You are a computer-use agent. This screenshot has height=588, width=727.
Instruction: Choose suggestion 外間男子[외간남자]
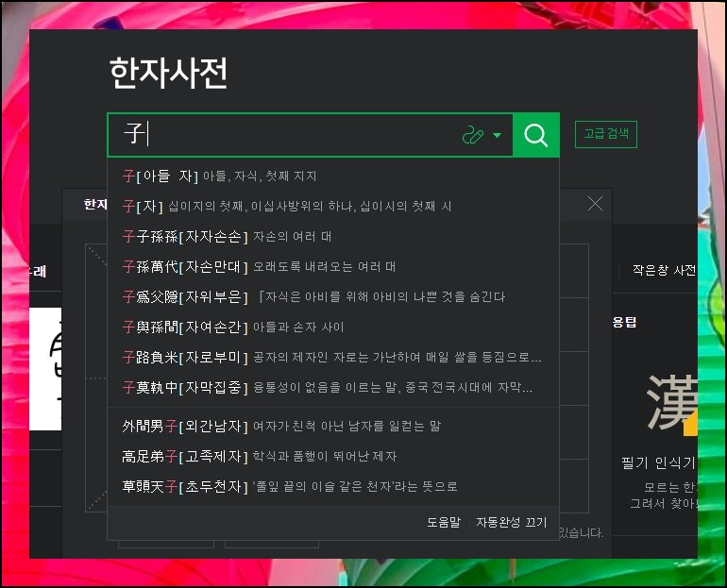click(x=333, y=426)
